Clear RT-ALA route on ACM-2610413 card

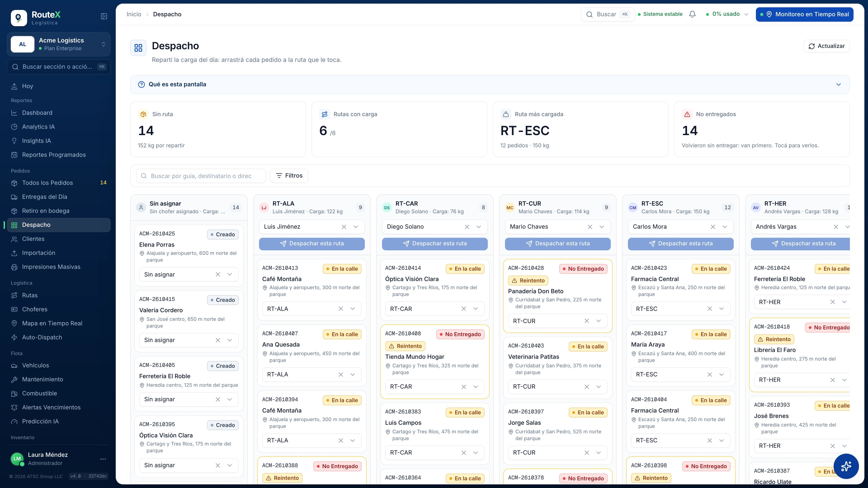341,309
